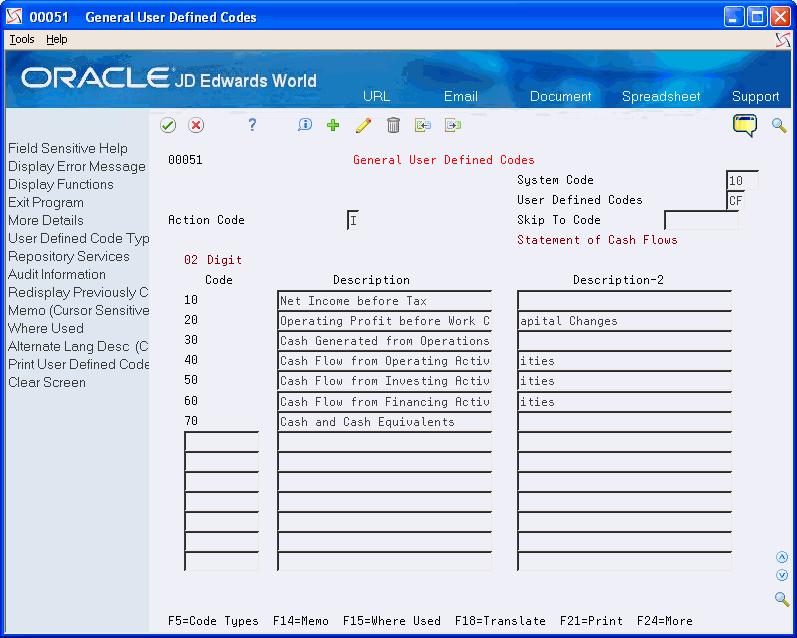Click Repository Services link
This screenshot has width=797, height=638.
click(x=69, y=256)
